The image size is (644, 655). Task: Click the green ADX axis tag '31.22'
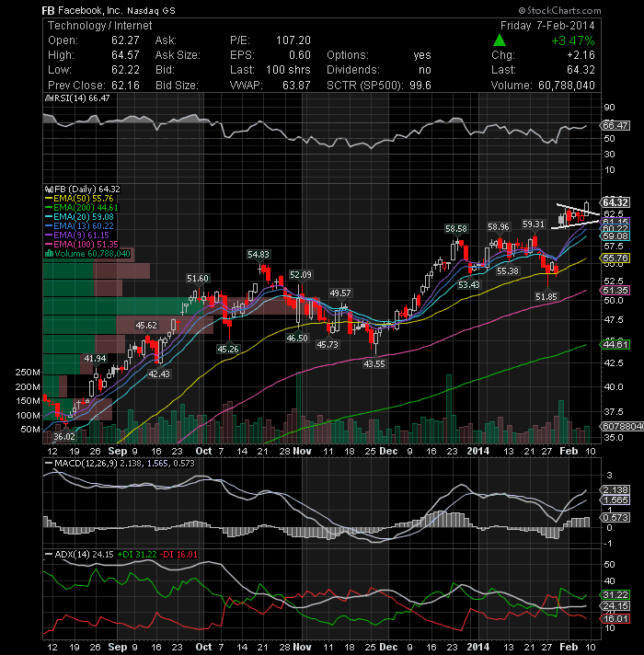pos(615,594)
